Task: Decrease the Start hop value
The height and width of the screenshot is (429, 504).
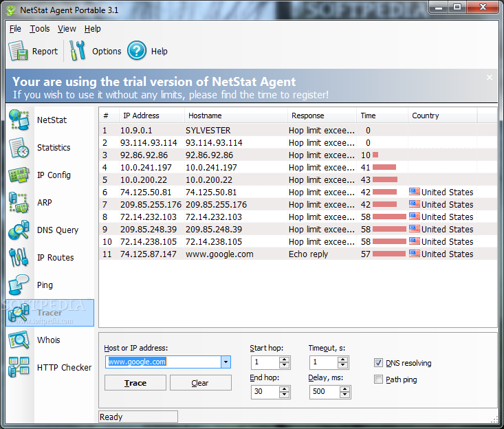Action: [284, 365]
